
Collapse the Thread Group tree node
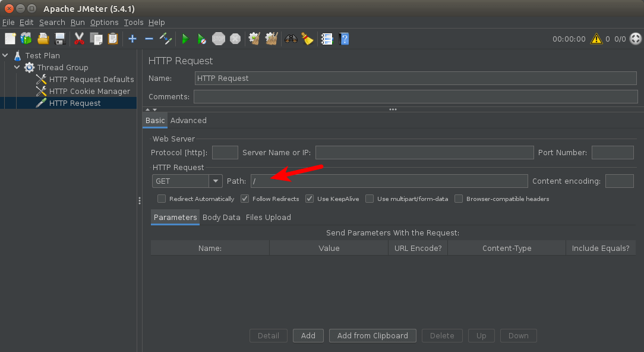click(x=17, y=67)
